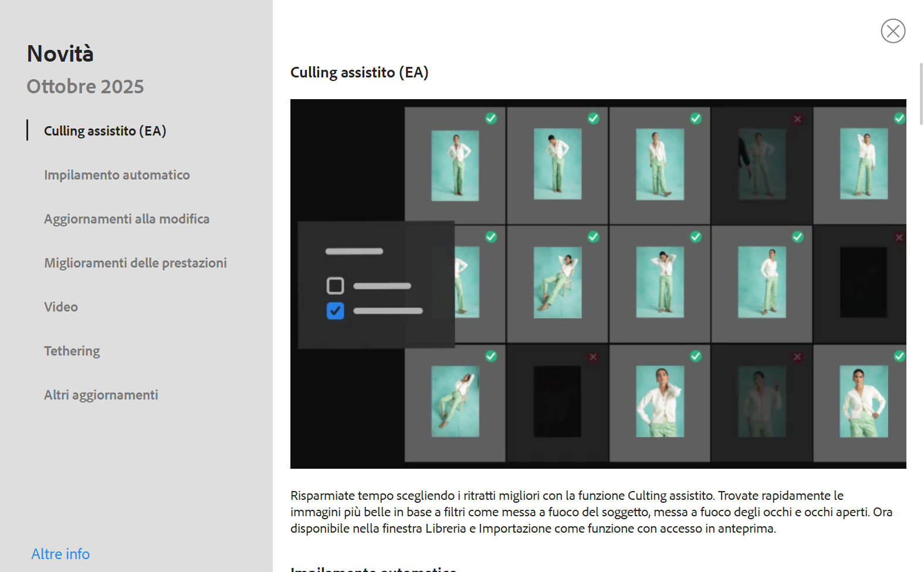This screenshot has width=924, height=572.
Task: Click the seated-on-chair model thumbnail in middle row
Action: coord(557,282)
